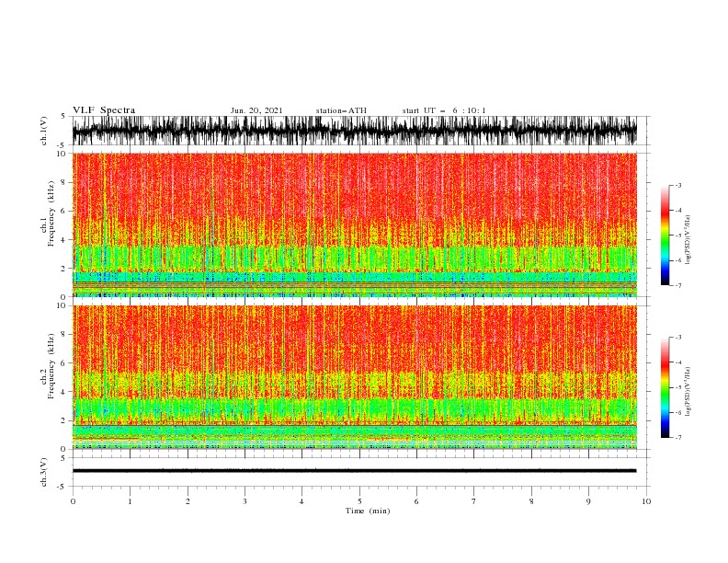Screen dimensions: 728x563
Task: Click the log(PSD) label beside the ch.1 colorbar
Action: (x=688, y=240)
